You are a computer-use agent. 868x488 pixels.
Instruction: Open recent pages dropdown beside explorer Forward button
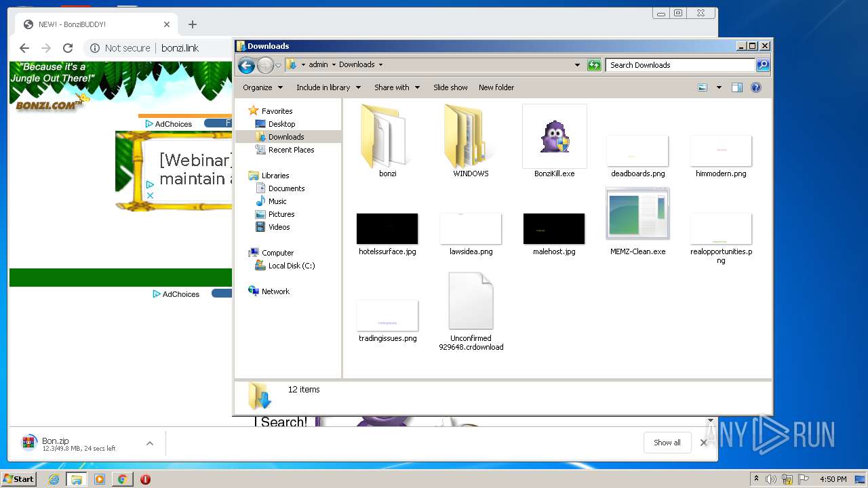point(278,65)
